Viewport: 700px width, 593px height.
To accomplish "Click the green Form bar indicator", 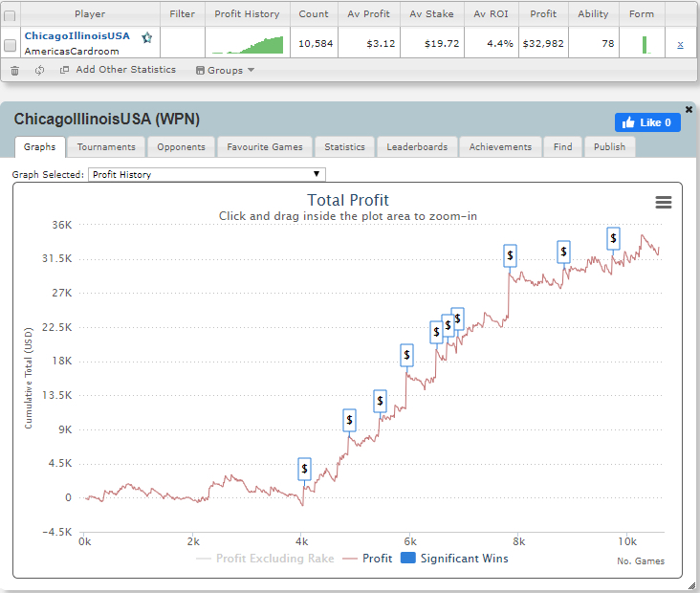I will (645, 44).
